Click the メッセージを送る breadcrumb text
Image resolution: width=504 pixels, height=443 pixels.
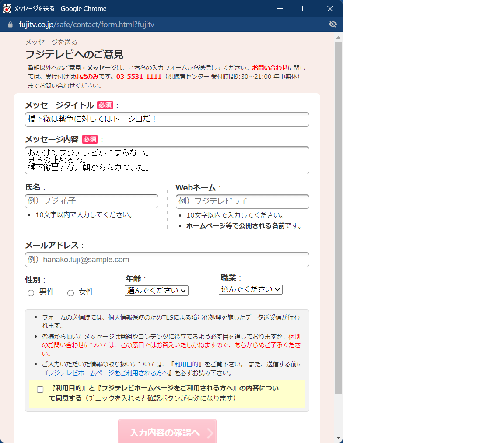pyautogui.click(x=51, y=42)
